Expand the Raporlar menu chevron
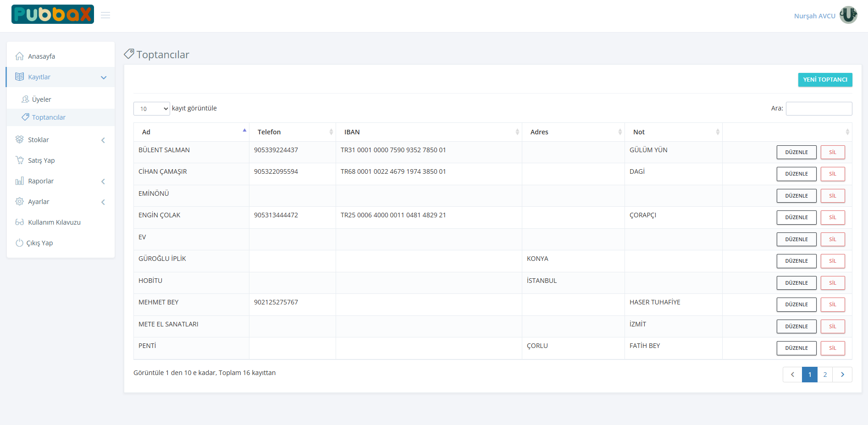This screenshot has width=868, height=425. click(x=103, y=182)
